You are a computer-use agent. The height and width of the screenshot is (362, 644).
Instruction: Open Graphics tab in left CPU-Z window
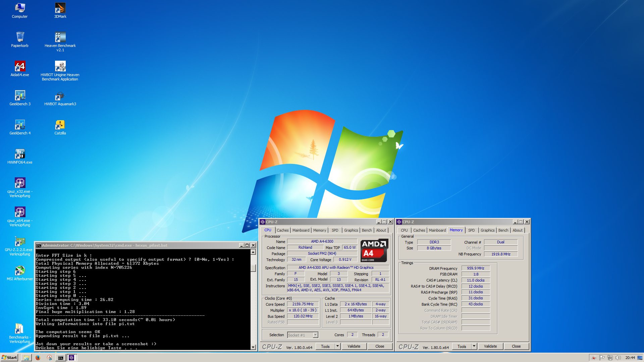351,230
